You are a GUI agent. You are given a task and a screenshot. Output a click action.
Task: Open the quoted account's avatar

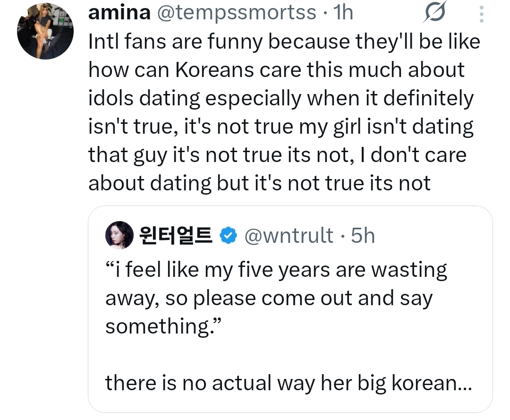119,235
